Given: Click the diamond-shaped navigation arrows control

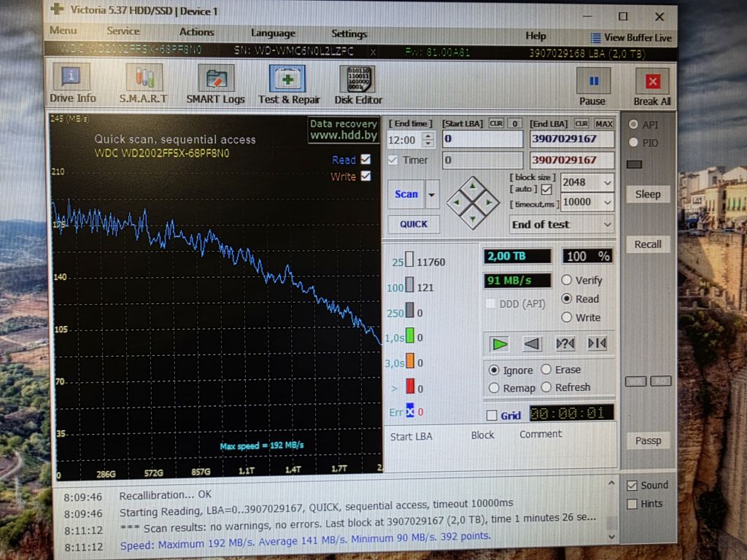Looking at the screenshot, I should 473,203.
